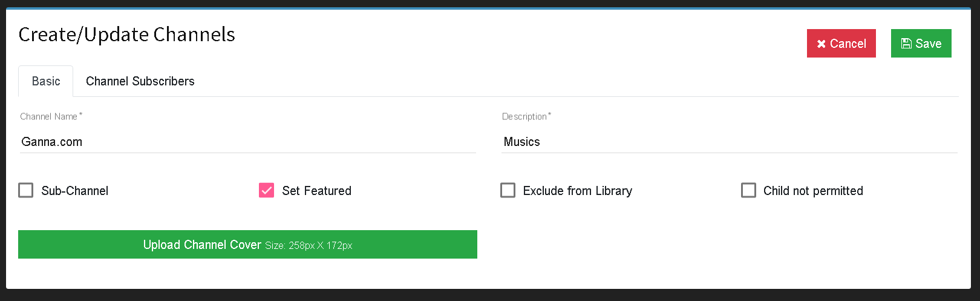
Task: Enable the Sub-Channel checkbox
Action: [26, 191]
